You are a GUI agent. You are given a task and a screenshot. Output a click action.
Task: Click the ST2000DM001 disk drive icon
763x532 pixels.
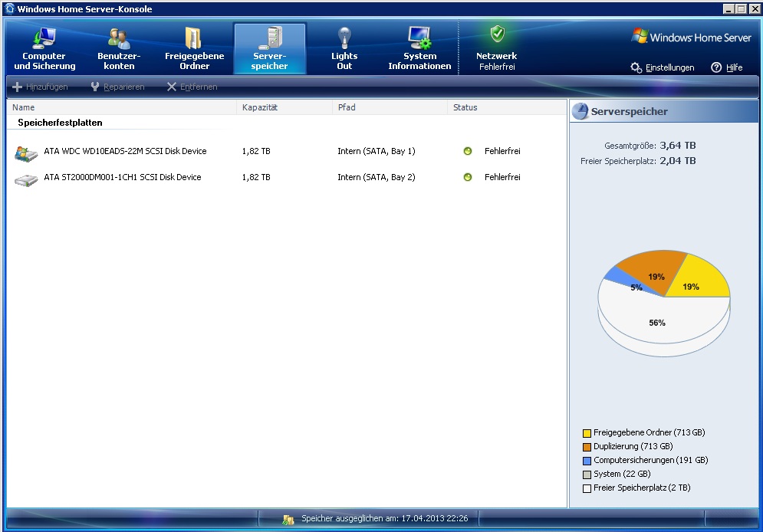pyautogui.click(x=26, y=180)
